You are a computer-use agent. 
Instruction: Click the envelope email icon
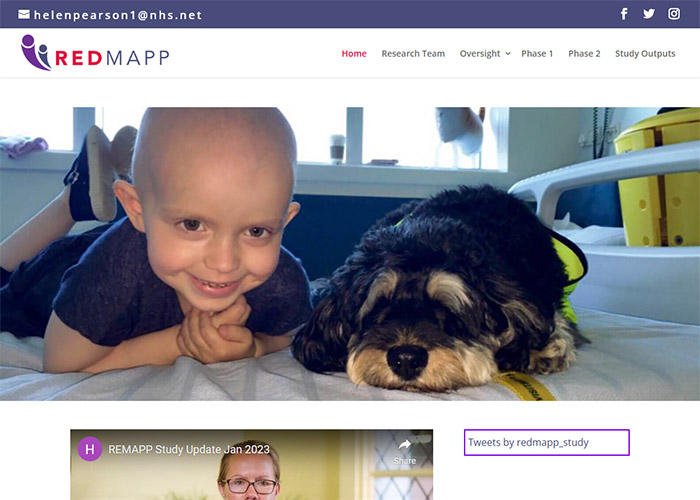pyautogui.click(x=24, y=15)
